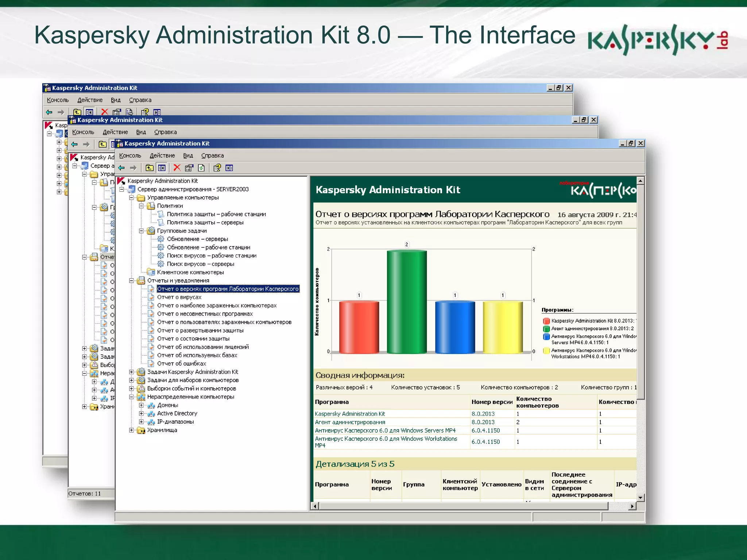
Task: Click the Back arrow in front window toolbar
Action: point(121,168)
